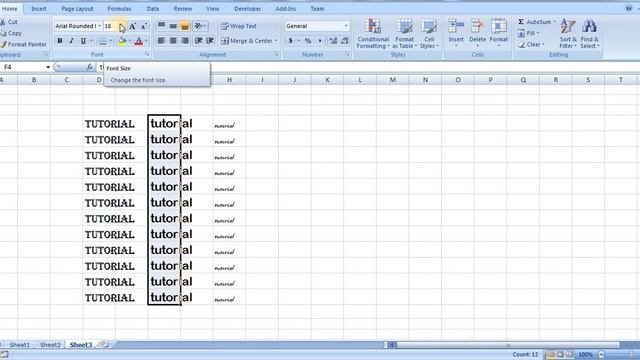The height and width of the screenshot is (360, 640).
Task: Open the Review tab
Action: tap(182, 9)
